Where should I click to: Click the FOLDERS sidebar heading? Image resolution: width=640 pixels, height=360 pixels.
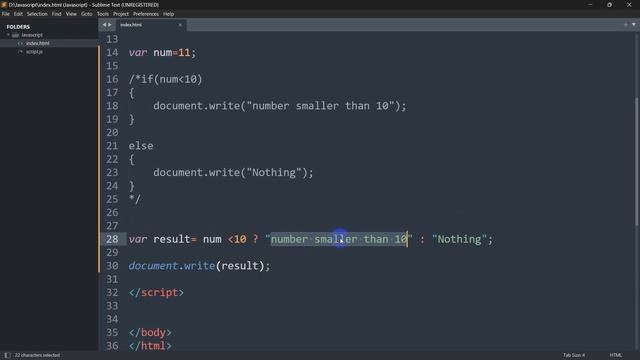click(x=18, y=27)
